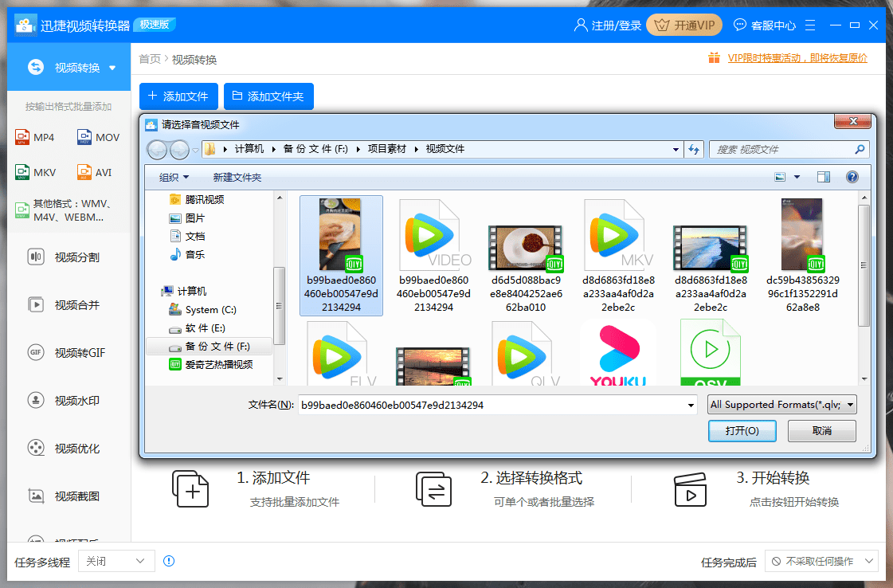Select AVI output format in sidebar
This screenshot has height=588, width=893.
coord(99,172)
